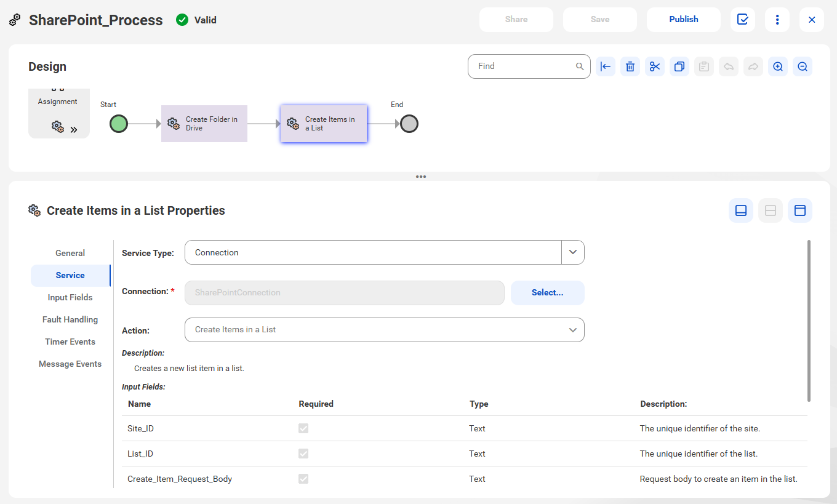The image size is (837, 504).
Task: Close the SharePoint_Process editor
Action: (812, 20)
